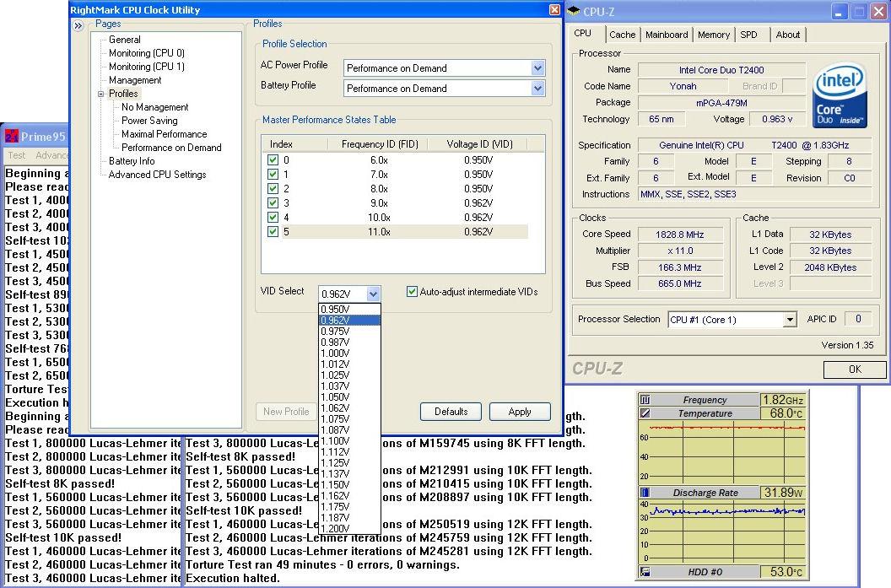
Task: Open the Test menu in Prime95
Action: pos(17,155)
